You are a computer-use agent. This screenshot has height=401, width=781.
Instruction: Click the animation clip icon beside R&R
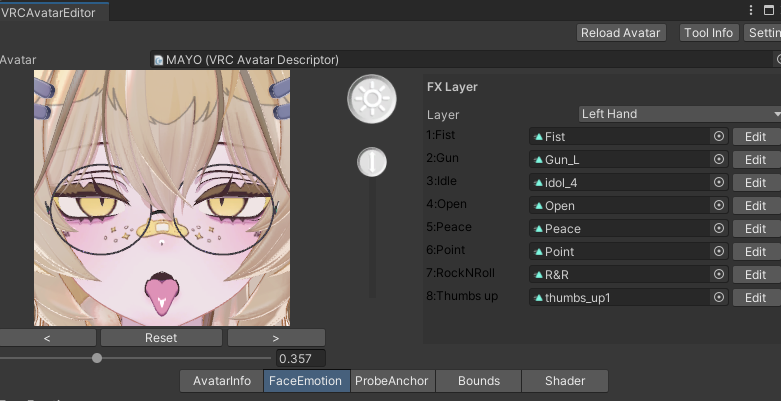[538, 274]
